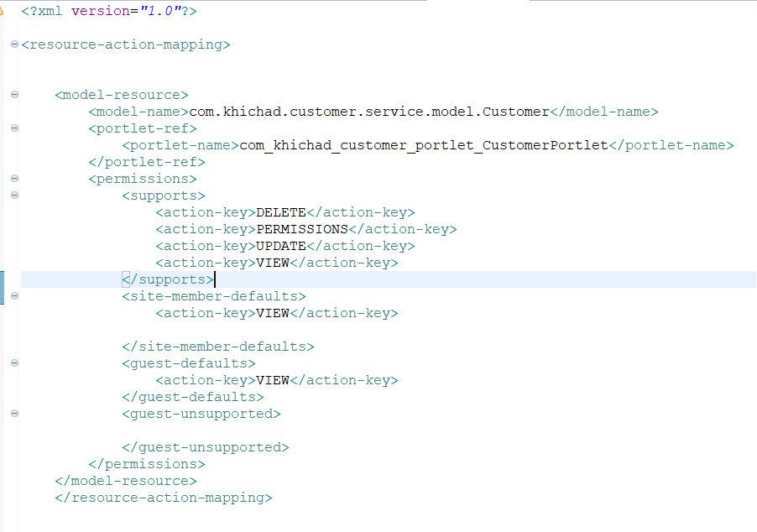Collapse the resource-action-mapping element fold
Image resolution: width=757 pixels, height=532 pixels.
coord(14,44)
